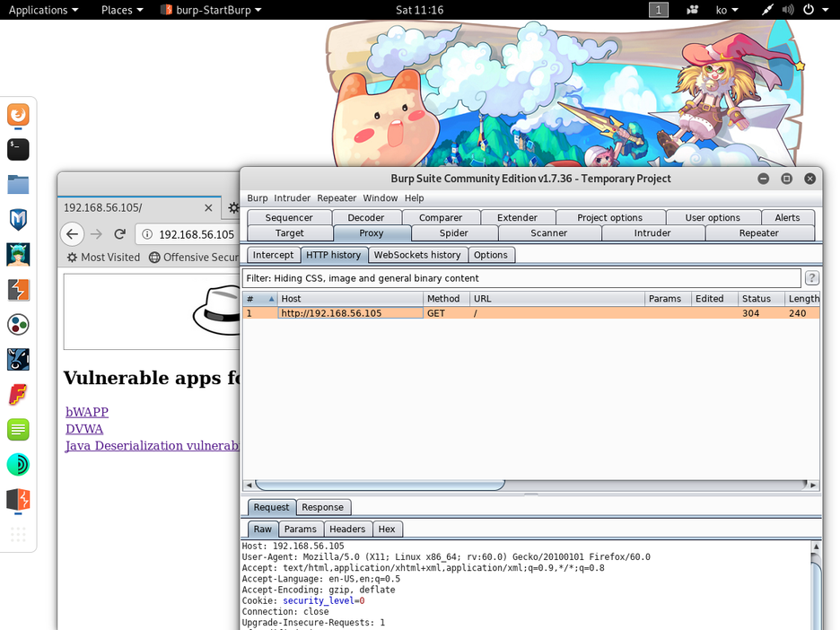
Task: Click network connection tray icon
Action: point(767,10)
